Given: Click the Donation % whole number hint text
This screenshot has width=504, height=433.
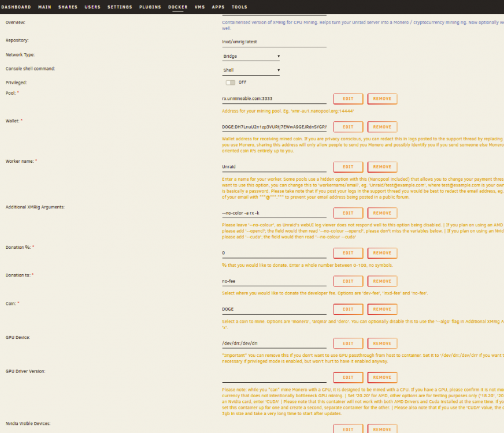Looking at the screenshot, I should click(x=307, y=266).
